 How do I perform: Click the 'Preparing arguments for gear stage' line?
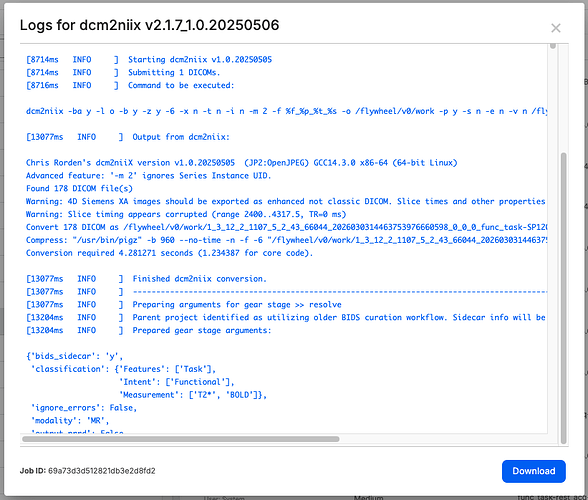coord(184,305)
